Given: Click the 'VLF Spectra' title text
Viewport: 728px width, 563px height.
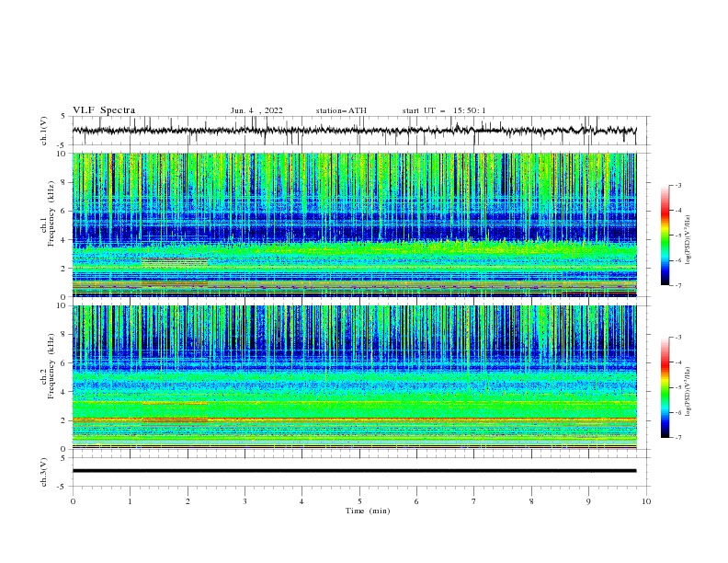Looking at the screenshot, I should (104, 110).
